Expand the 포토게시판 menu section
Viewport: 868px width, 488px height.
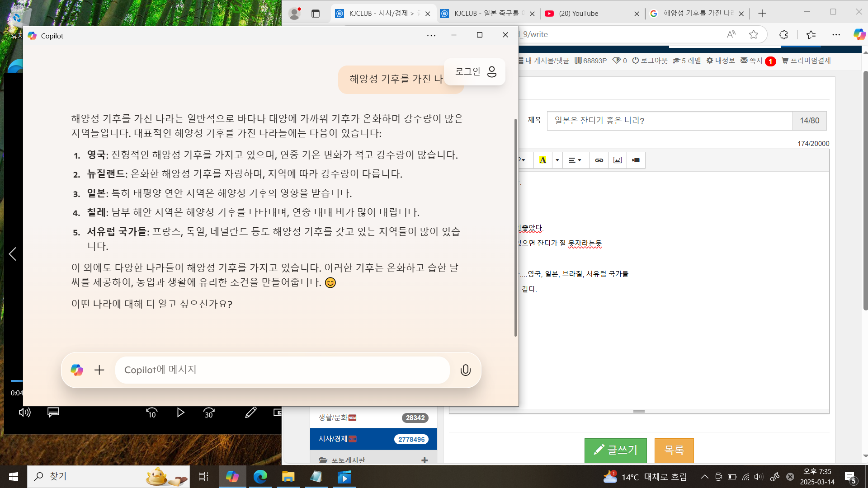coord(424,460)
